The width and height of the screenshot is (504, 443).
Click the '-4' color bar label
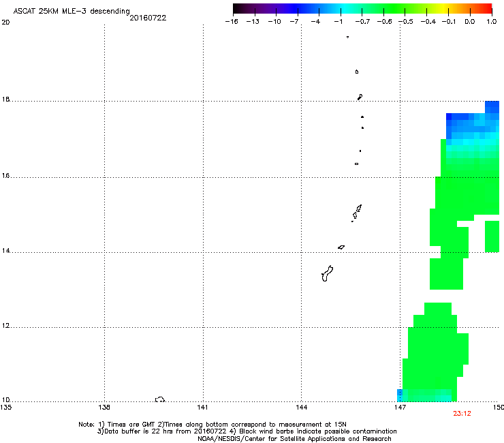pos(315,22)
